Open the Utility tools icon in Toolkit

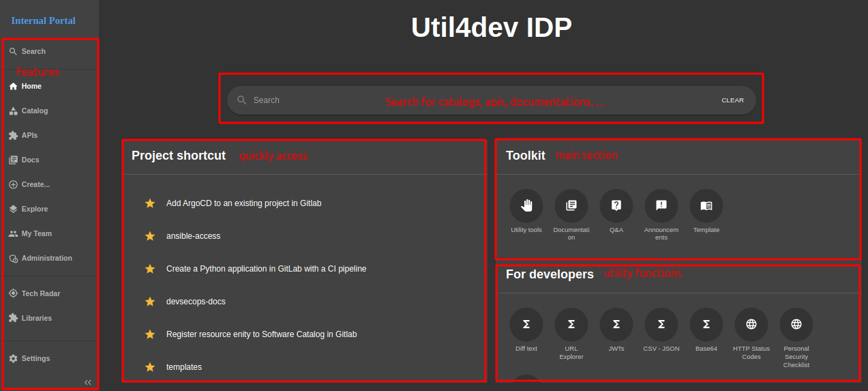point(526,205)
